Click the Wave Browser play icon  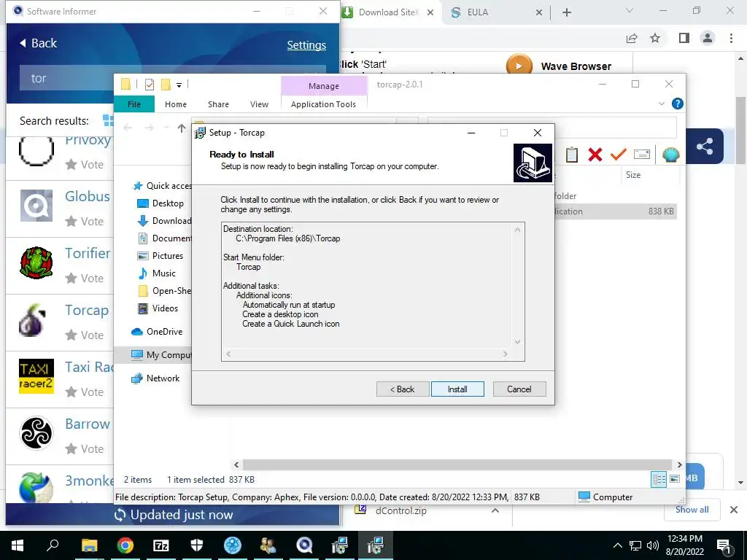[x=519, y=65]
